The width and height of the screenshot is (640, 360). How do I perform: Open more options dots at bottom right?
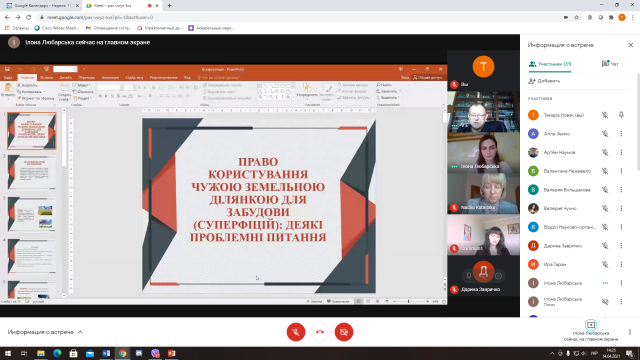(630, 332)
